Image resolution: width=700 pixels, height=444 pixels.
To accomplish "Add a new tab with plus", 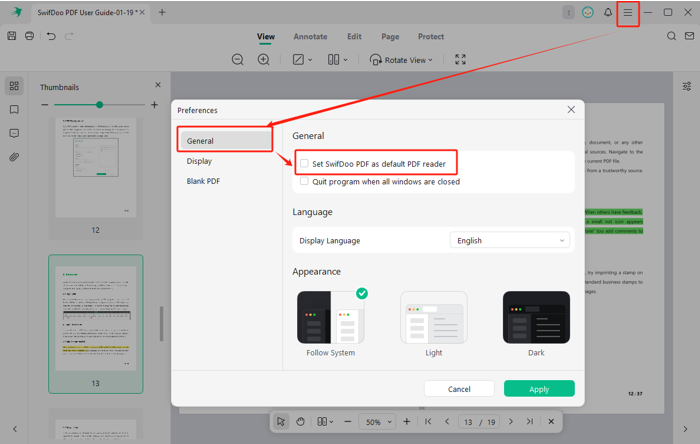I will pyautogui.click(x=162, y=12).
